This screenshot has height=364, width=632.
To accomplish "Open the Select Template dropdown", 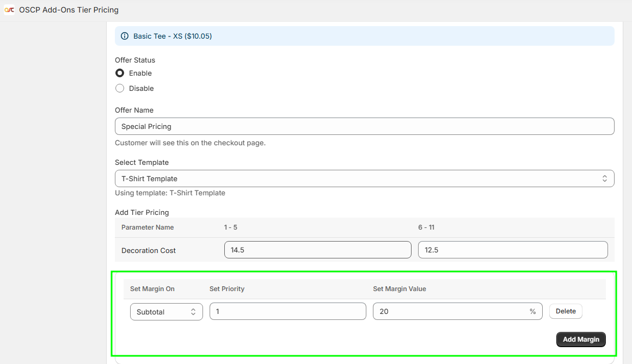I will (x=364, y=178).
